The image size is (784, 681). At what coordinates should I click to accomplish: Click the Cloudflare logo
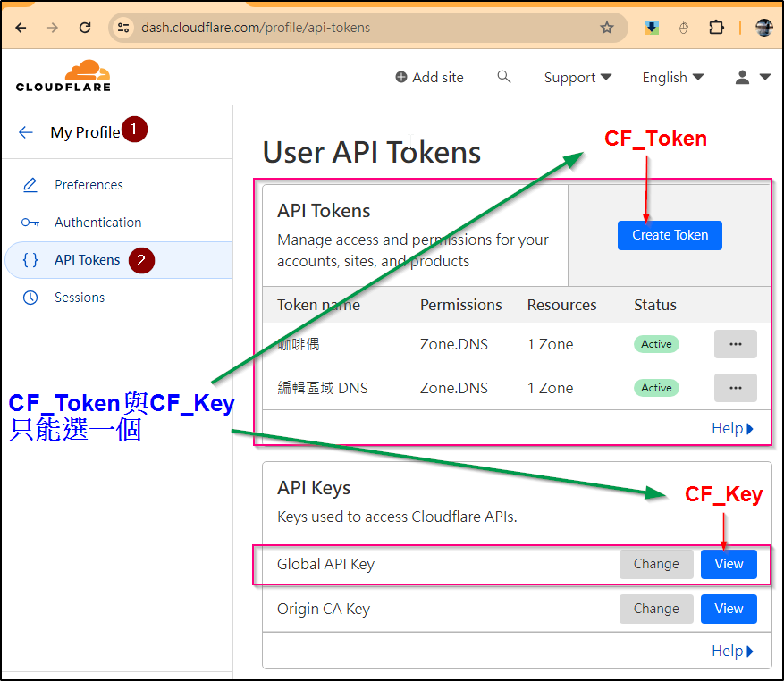pyautogui.click(x=63, y=76)
